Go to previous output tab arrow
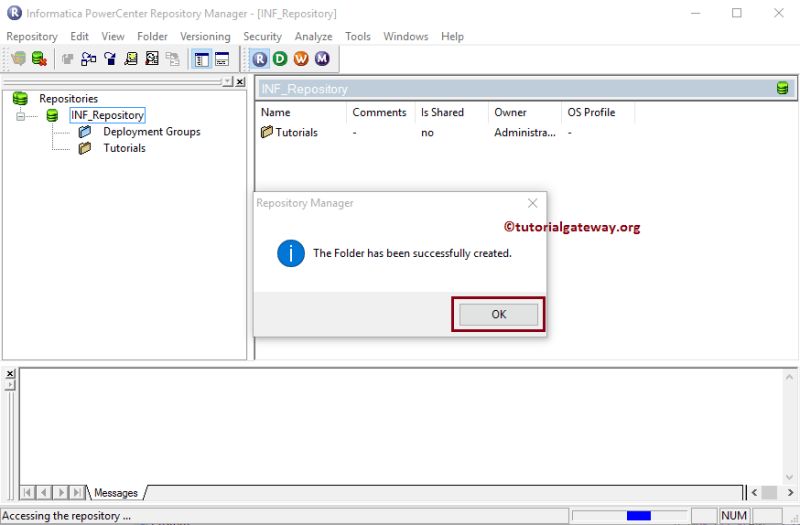This screenshot has width=800, height=525. click(44, 493)
